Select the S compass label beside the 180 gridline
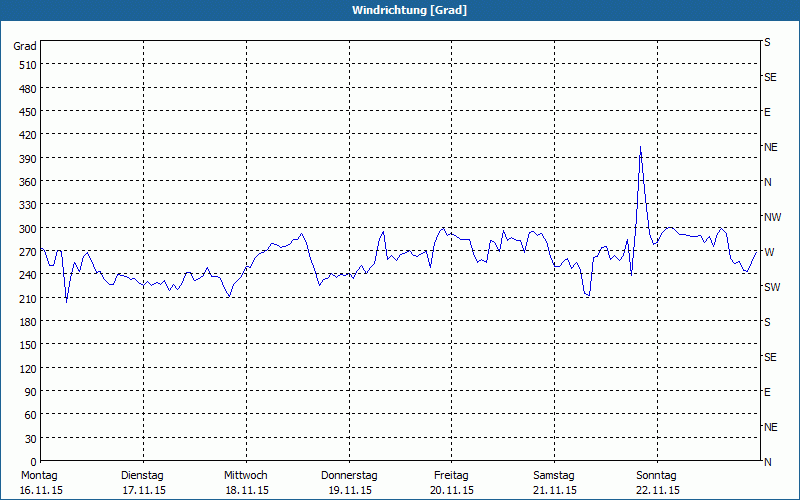800x500 pixels. pos(767,322)
